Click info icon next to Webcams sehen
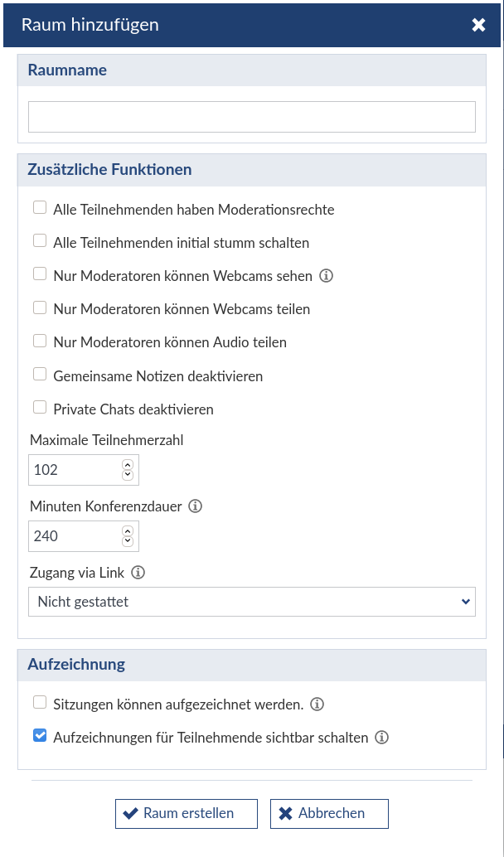Viewport: 504px width, 857px height. pyautogui.click(x=326, y=276)
